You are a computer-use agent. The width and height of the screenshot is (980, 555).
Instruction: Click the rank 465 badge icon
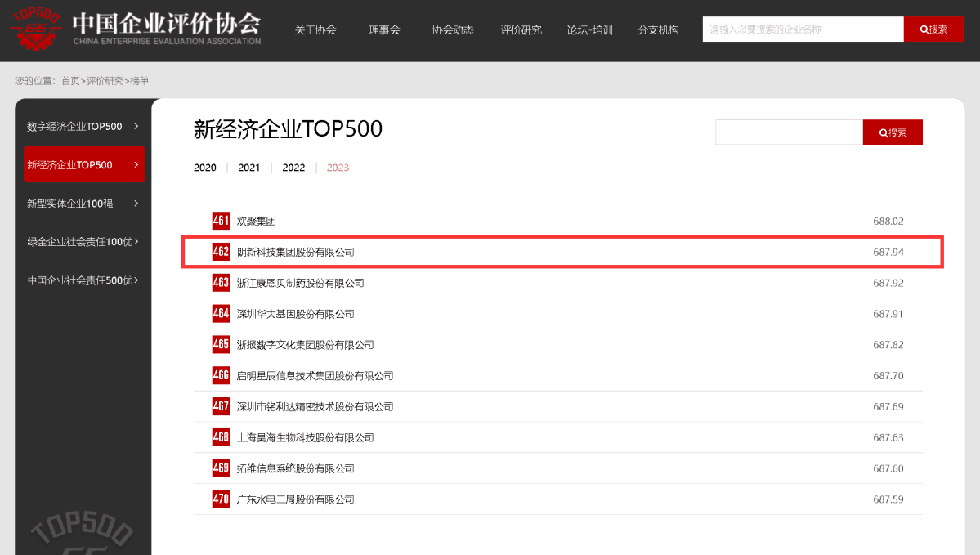coord(221,344)
